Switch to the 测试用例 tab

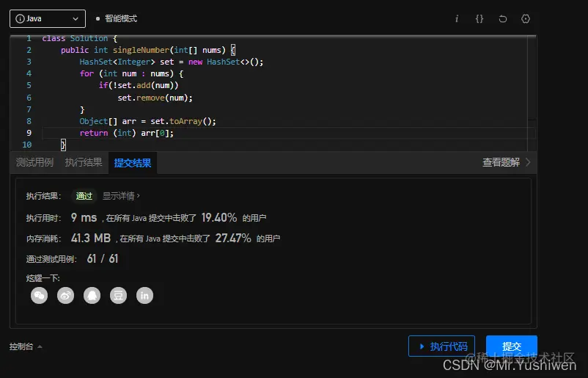point(35,162)
